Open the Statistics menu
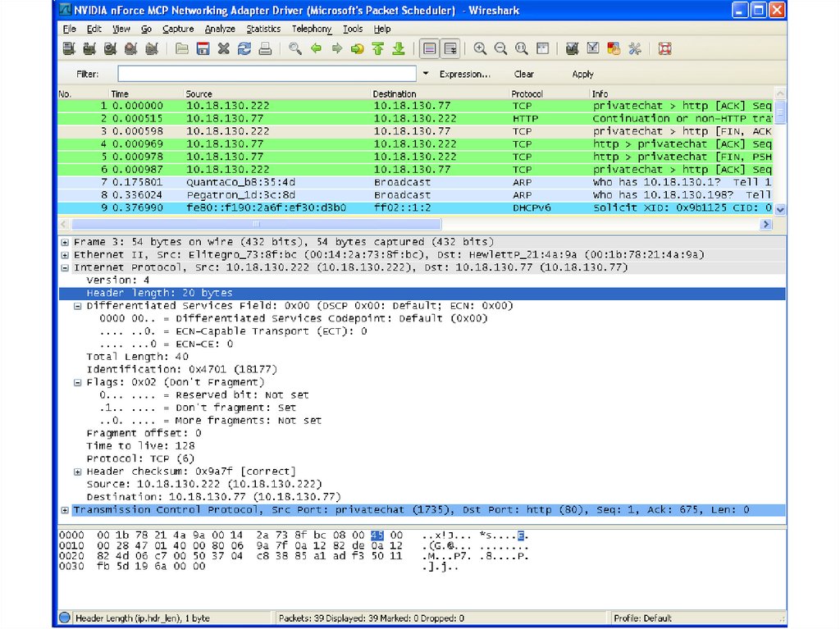 [x=263, y=29]
